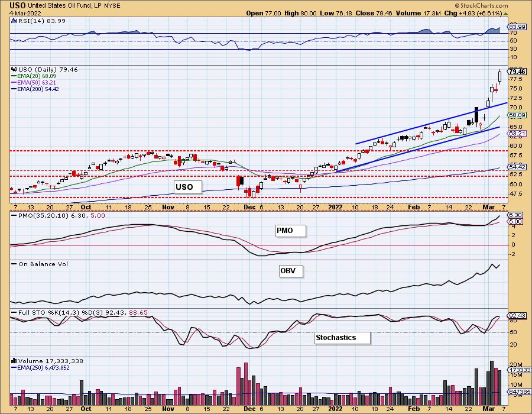The height and width of the screenshot is (414, 532).
Task: Click the 83.99 RSI value tag on right axis
Action: click(x=518, y=27)
